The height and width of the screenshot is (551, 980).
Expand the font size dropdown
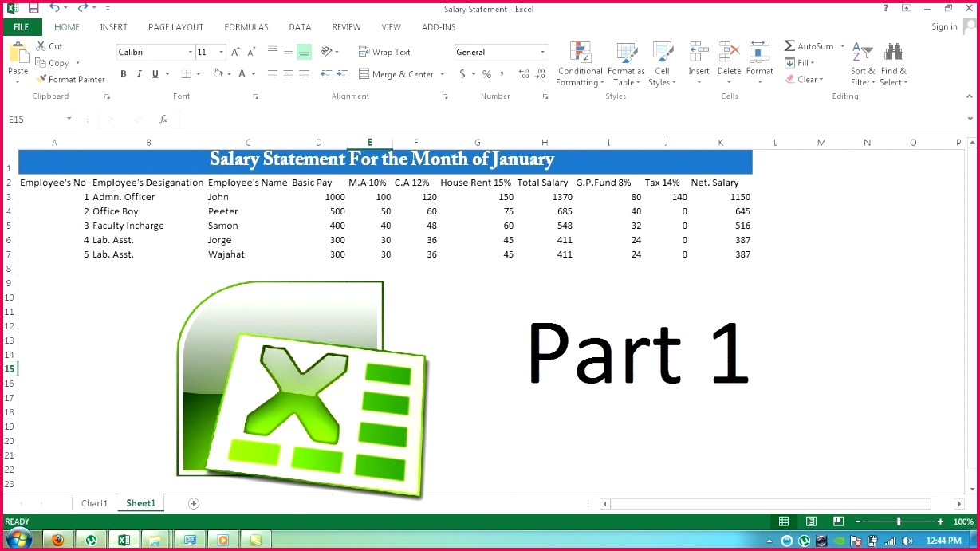click(221, 53)
